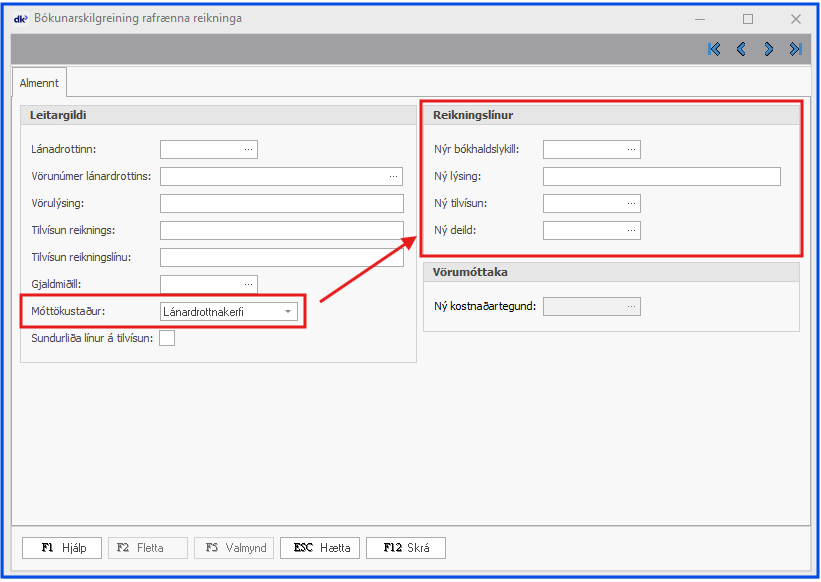Expand the Móttökustaður dropdown
Viewport: 821px width, 582px height.
[289, 312]
